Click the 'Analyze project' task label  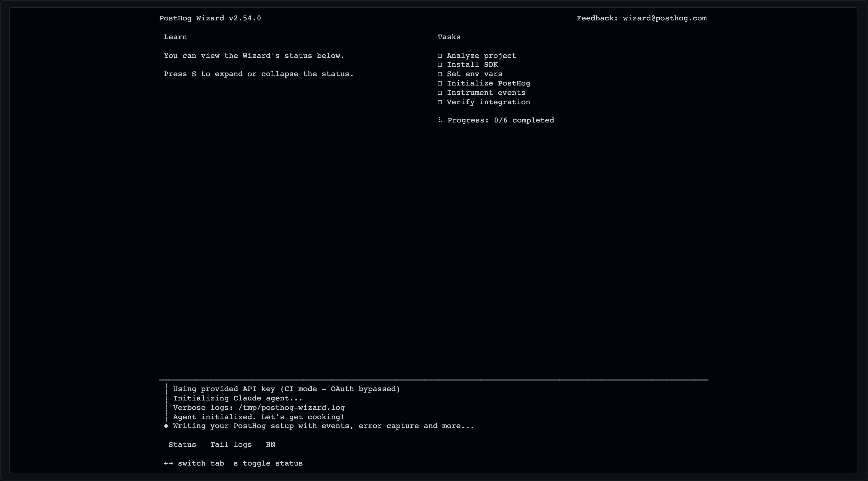tap(481, 56)
